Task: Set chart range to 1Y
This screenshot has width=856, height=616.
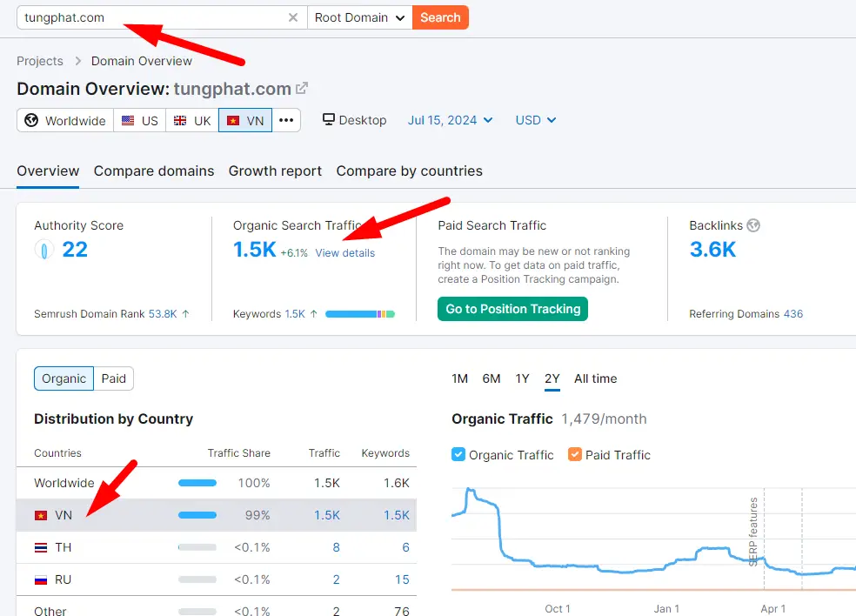Action: click(523, 378)
